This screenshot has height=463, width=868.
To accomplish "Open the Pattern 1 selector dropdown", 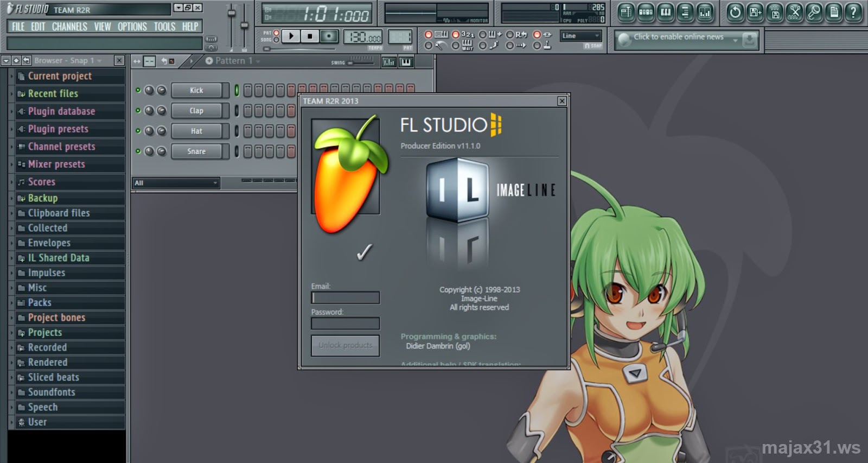I will point(232,61).
